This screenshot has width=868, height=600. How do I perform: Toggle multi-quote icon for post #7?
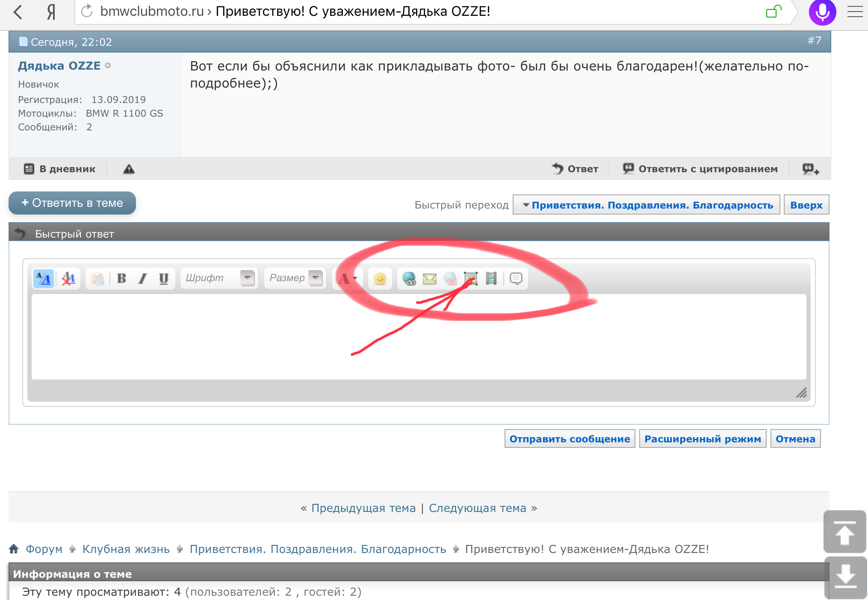coord(810,169)
